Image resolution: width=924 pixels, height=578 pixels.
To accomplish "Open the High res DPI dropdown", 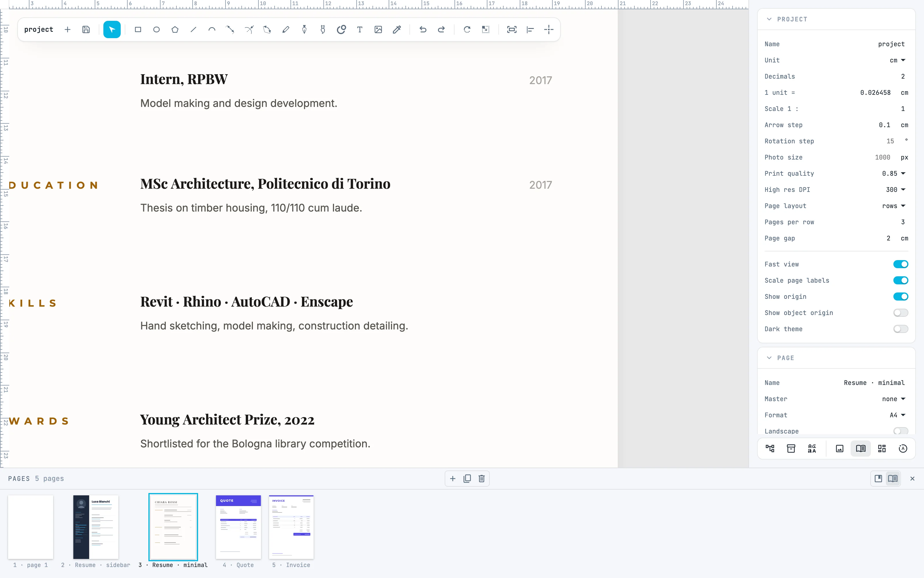I will 895,190.
